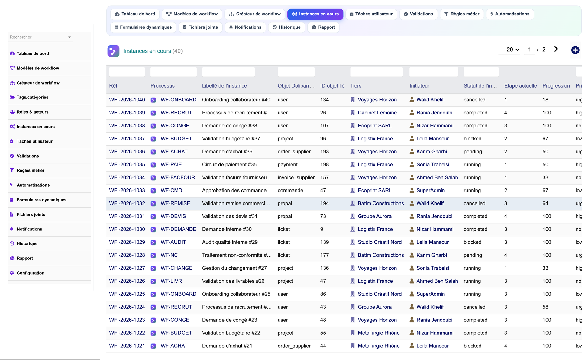Open the Tableau de bord tab
The image size is (588, 364).
click(135, 14)
